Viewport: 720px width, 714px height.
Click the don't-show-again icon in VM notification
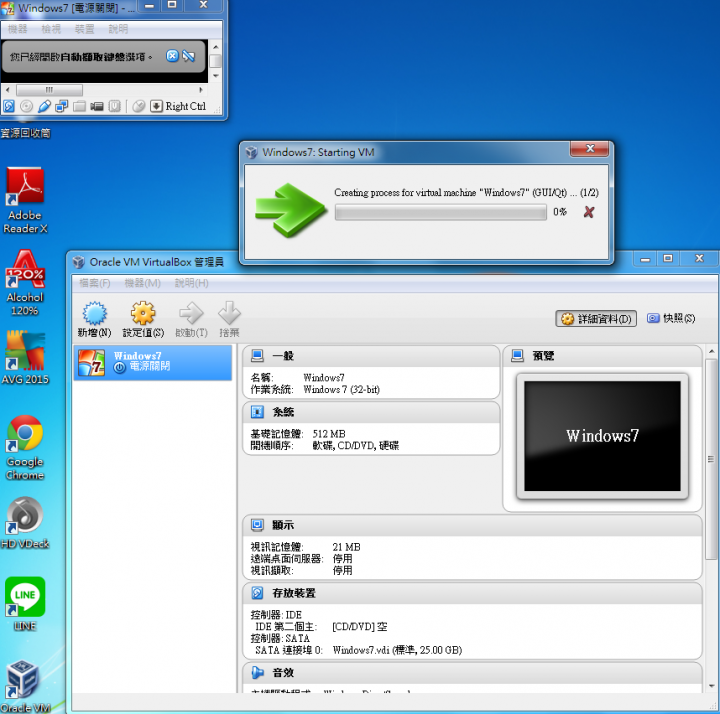coord(189,56)
